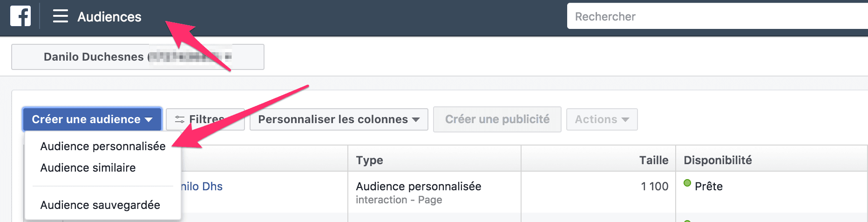Image resolution: width=868 pixels, height=222 pixels.
Task: Expand Personnaliser les colonnes dropdown
Action: click(x=339, y=119)
